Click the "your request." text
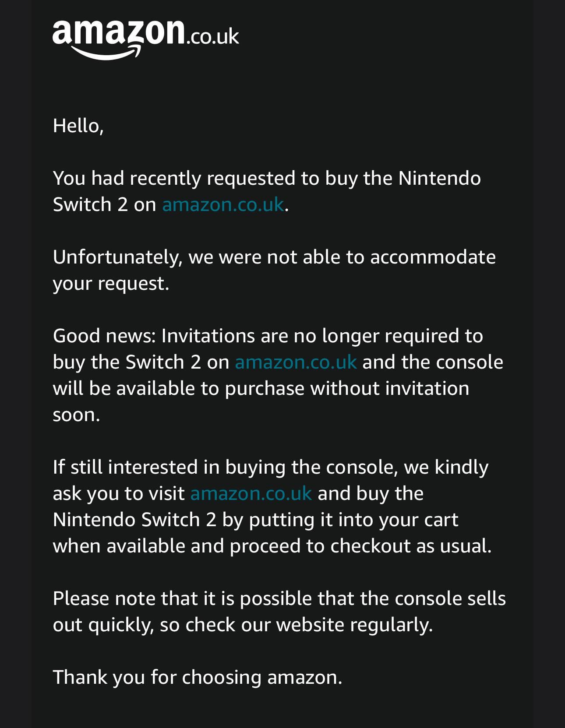Screen dimensions: 565x728 click(111, 284)
